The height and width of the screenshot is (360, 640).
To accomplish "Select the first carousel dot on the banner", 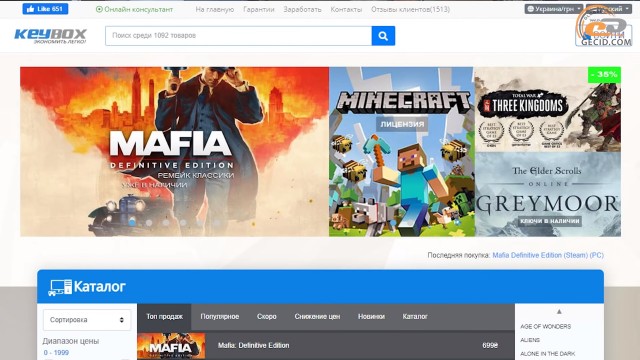I will (131, 222).
